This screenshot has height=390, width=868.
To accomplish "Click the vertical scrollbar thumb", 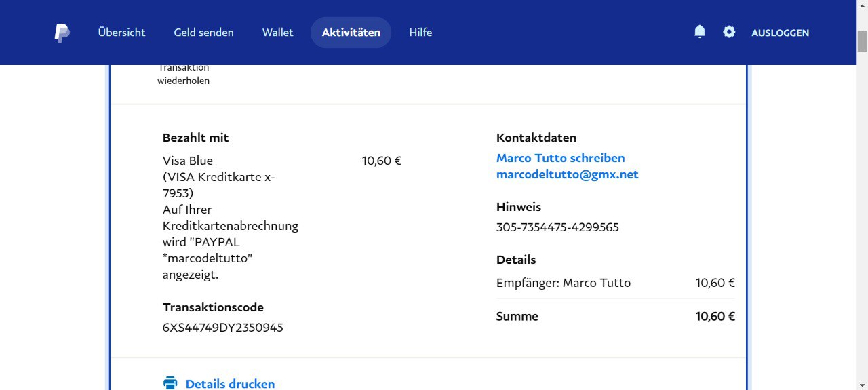I will [862, 41].
